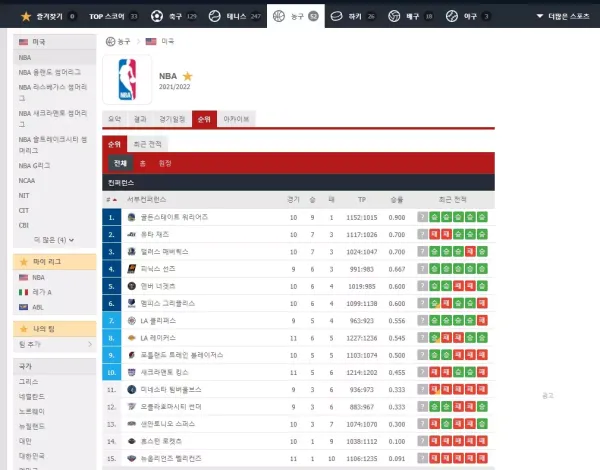
Task: Select the 홈 (home) standings filter
Action: point(143,163)
